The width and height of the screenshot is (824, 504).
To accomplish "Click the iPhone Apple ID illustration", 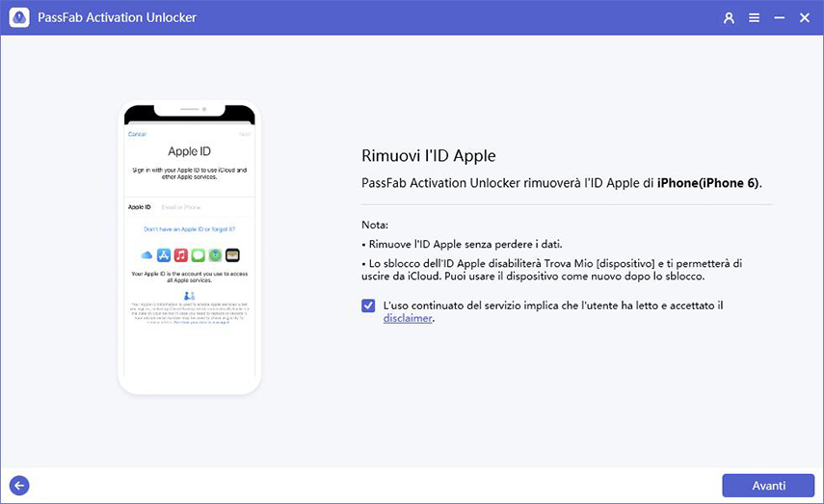I will point(190,247).
